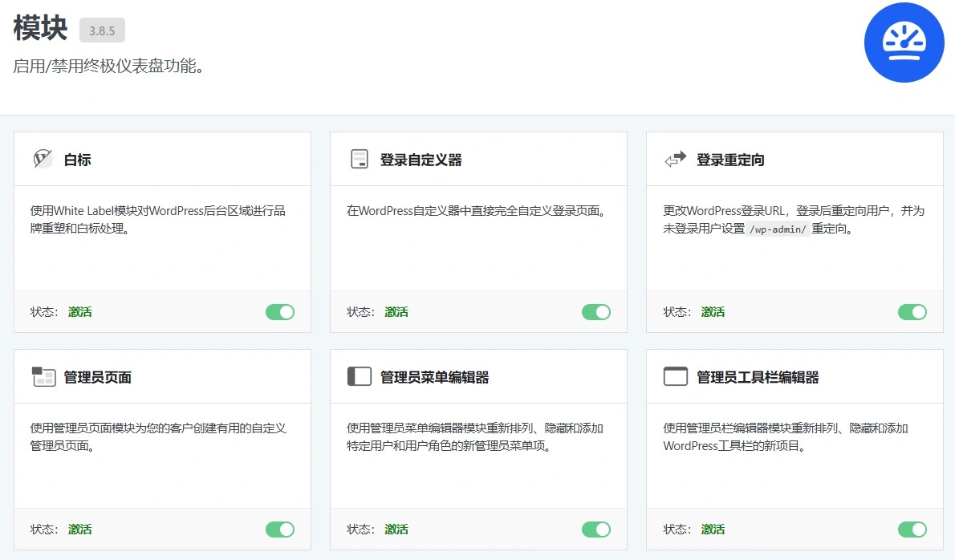
Task: Disable the 白标 module toggle
Action: 279,311
